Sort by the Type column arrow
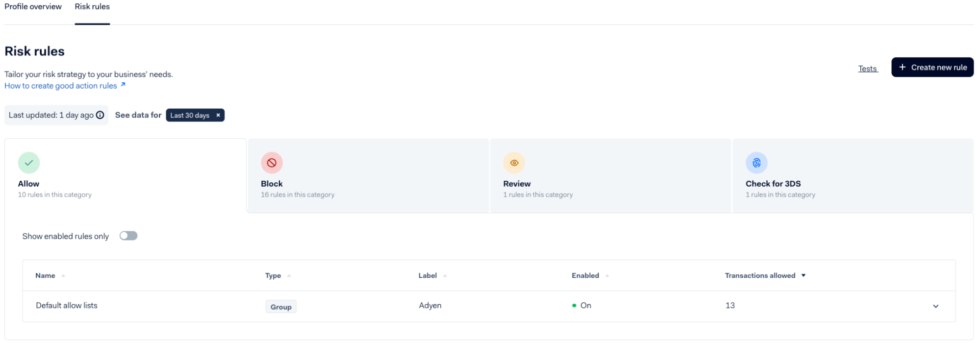980x343 pixels. click(289, 276)
